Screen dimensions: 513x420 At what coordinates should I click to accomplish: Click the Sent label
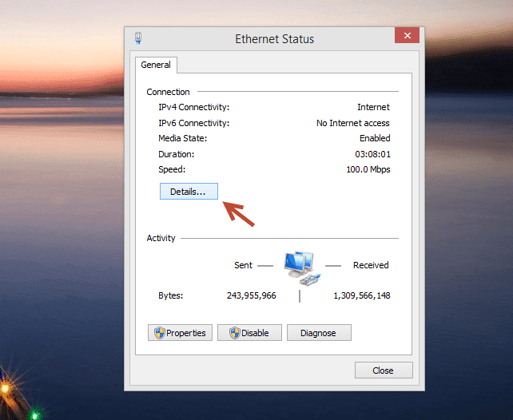tap(243, 265)
